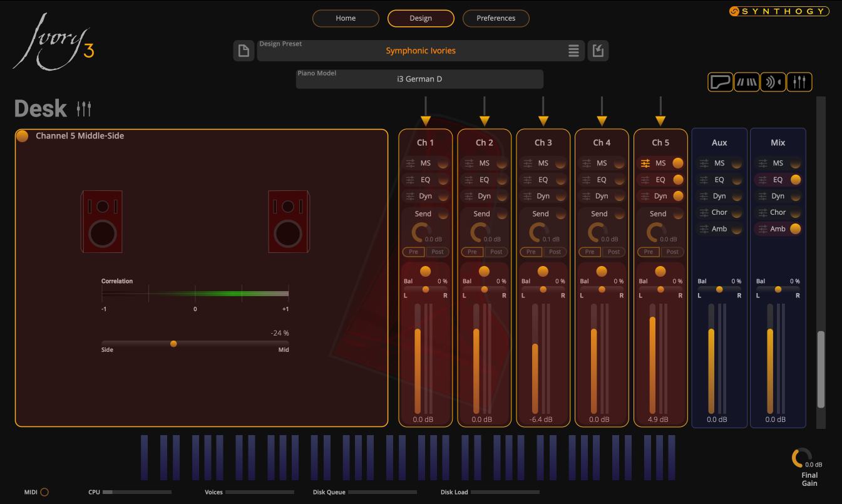Open the Ch 5 MS settings sliders icon
The width and height of the screenshot is (842, 504).
[645, 163]
